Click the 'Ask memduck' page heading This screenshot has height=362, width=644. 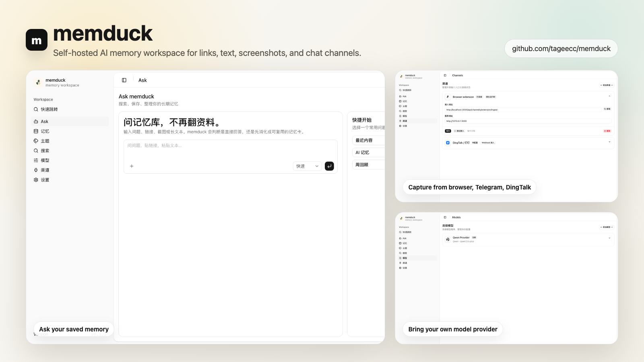tap(136, 97)
